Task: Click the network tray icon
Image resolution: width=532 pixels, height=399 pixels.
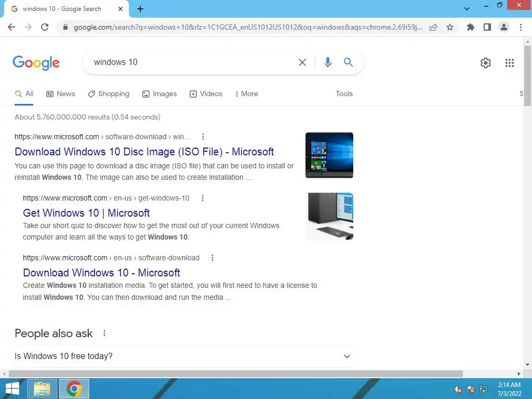Action: (483, 389)
